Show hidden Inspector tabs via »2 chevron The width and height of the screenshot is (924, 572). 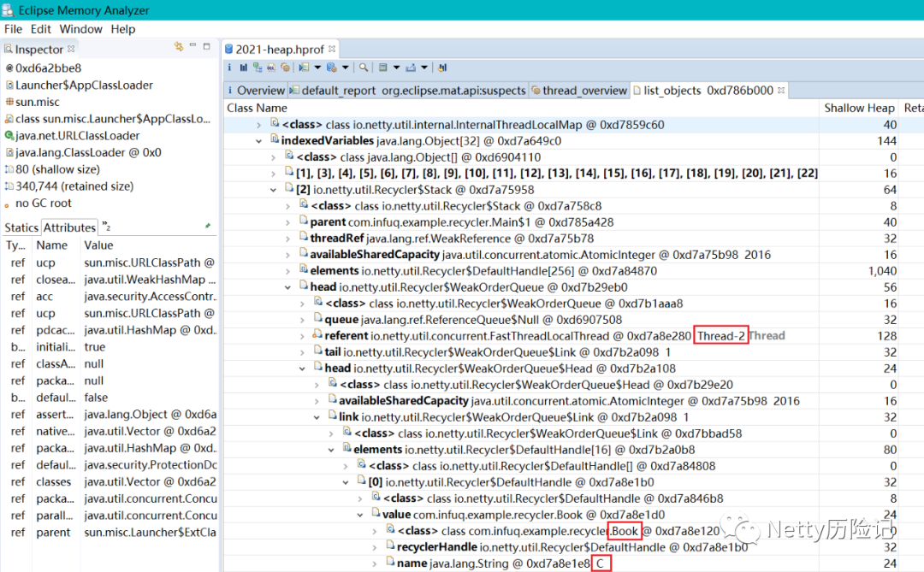tap(106, 227)
